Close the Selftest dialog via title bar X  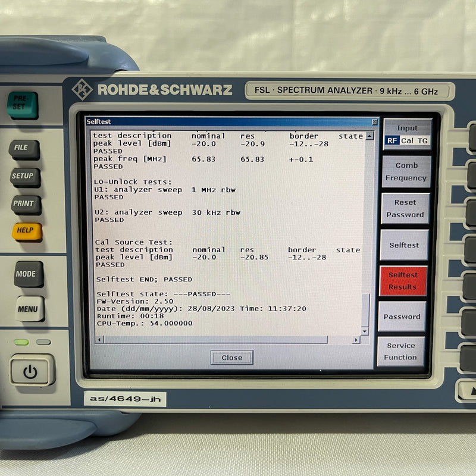[x=375, y=122]
